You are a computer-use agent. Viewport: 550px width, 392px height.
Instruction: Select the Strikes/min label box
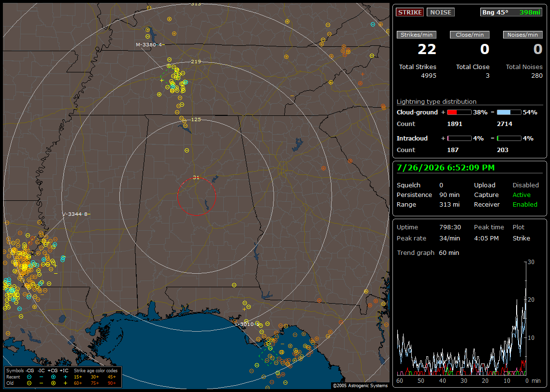pyautogui.click(x=417, y=35)
